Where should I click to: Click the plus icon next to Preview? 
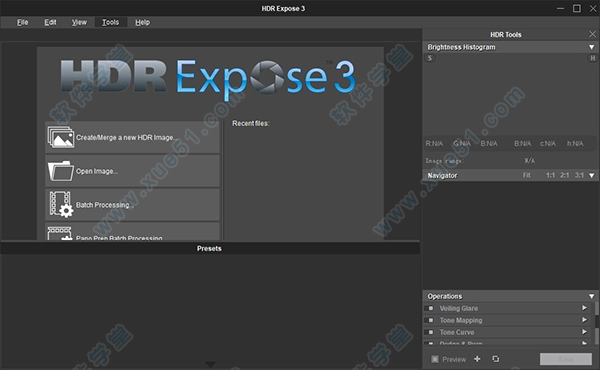[x=477, y=359]
